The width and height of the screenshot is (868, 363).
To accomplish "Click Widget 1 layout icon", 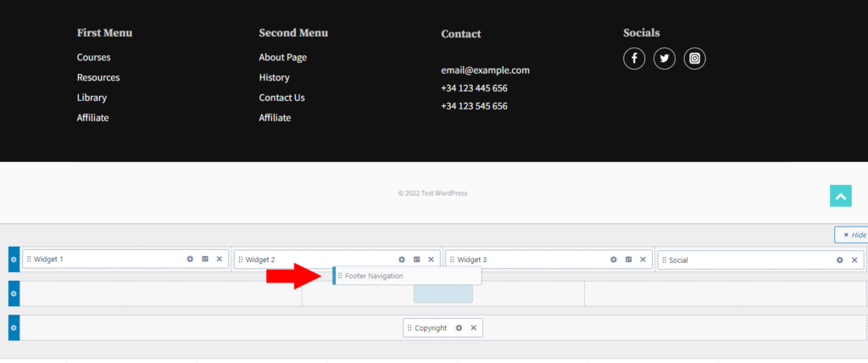I will tap(205, 259).
